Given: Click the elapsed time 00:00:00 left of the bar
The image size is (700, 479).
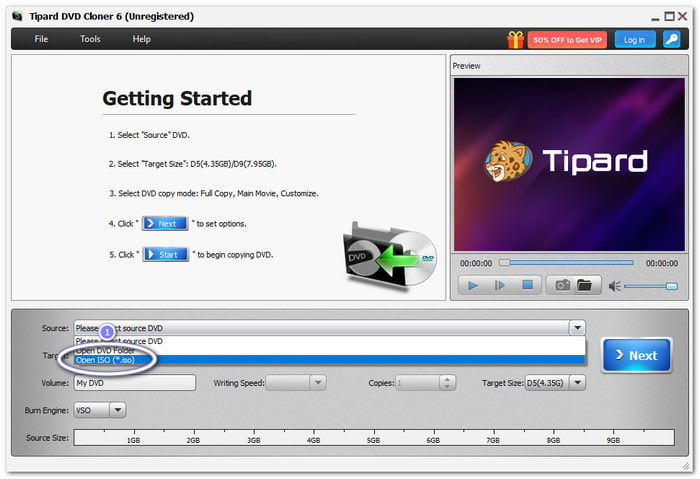Looking at the screenshot, I should pos(476,263).
